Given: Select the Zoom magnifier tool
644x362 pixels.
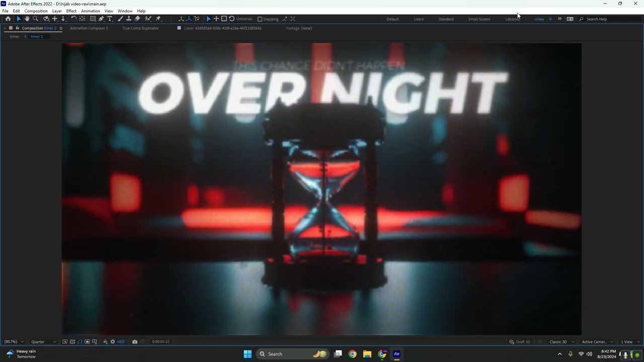Looking at the screenshot, I should tap(36, 19).
